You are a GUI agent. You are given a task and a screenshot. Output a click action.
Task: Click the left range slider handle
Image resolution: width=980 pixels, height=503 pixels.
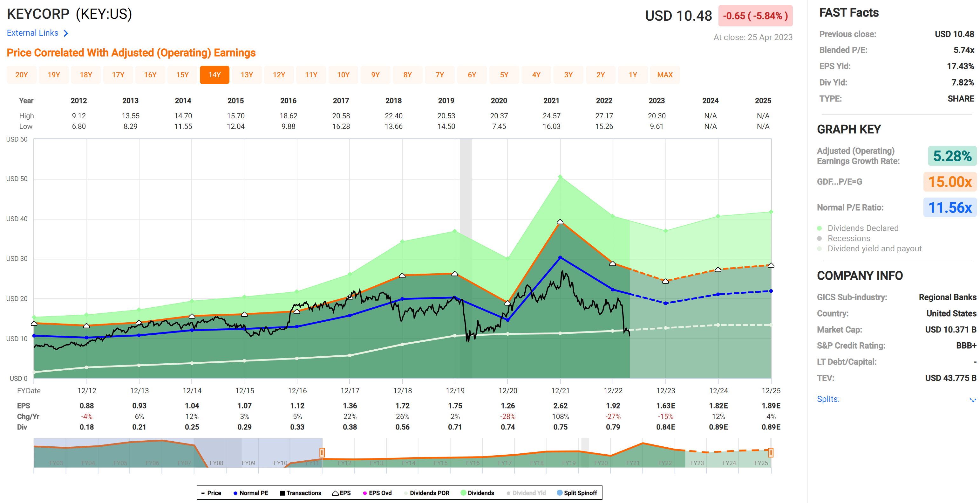click(x=322, y=452)
